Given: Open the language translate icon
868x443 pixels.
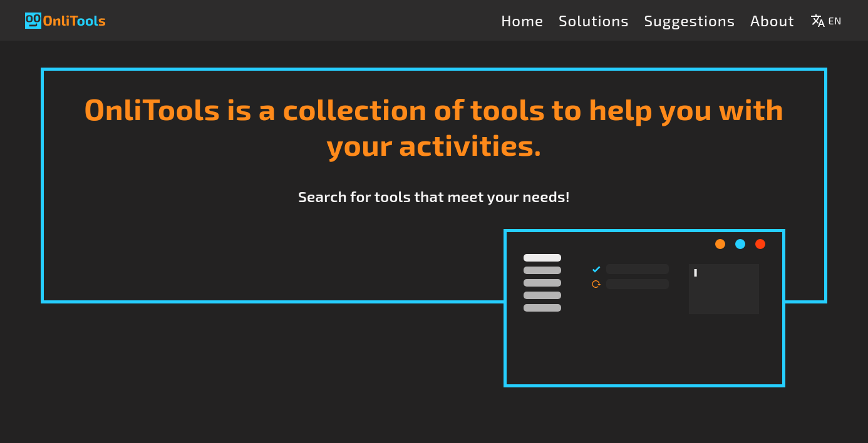Looking at the screenshot, I should click(x=817, y=21).
